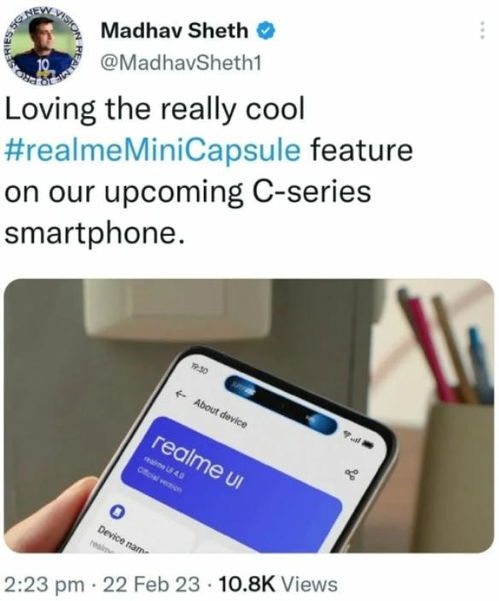Tap the share icon on phone screen
The height and width of the screenshot is (601, 499).
click(352, 475)
